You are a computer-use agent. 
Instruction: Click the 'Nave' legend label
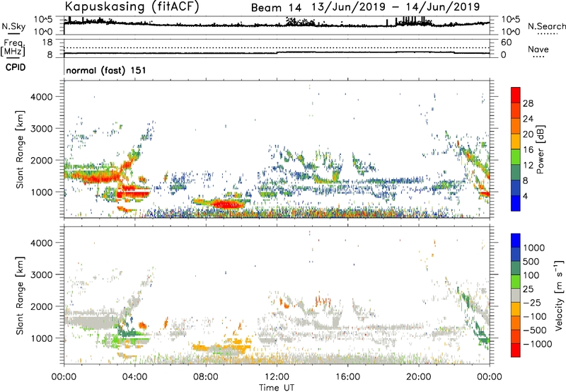click(x=538, y=50)
